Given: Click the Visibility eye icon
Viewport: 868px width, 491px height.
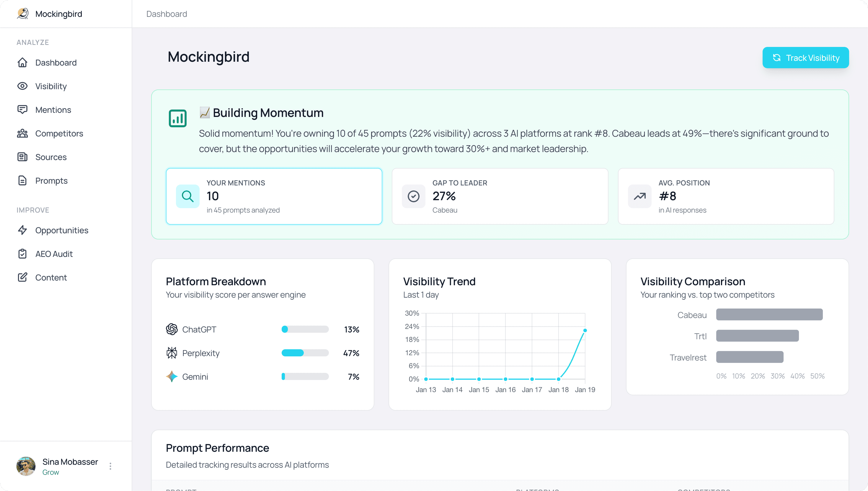Looking at the screenshot, I should (22, 86).
